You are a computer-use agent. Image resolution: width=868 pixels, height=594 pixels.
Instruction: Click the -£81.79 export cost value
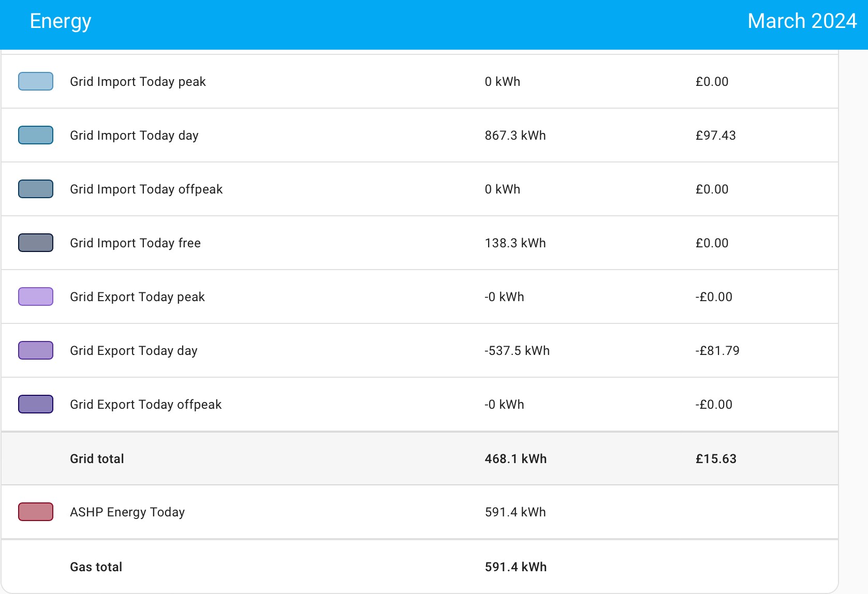point(717,351)
